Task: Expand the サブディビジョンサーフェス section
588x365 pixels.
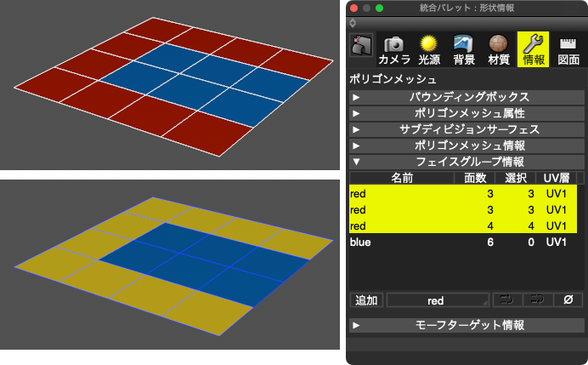Action: pyautogui.click(x=465, y=129)
